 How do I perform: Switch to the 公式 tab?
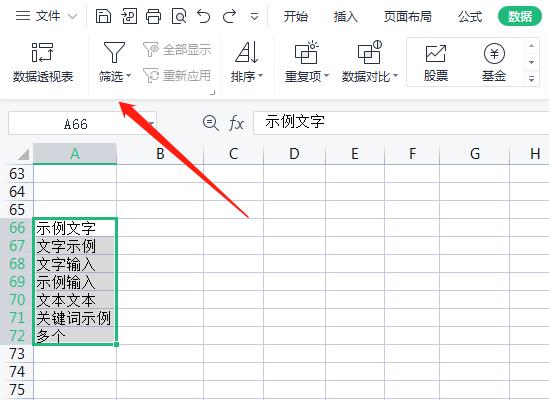pyautogui.click(x=470, y=16)
